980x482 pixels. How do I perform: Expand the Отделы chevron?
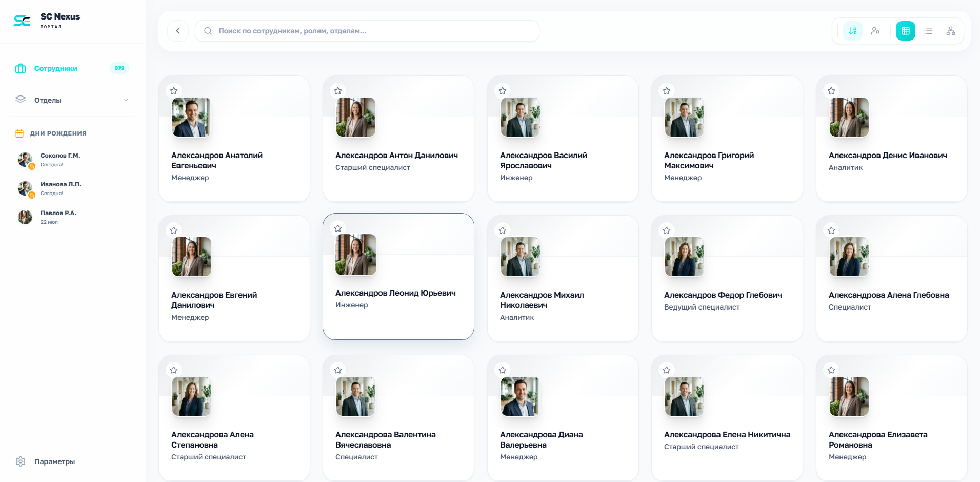pyautogui.click(x=126, y=100)
